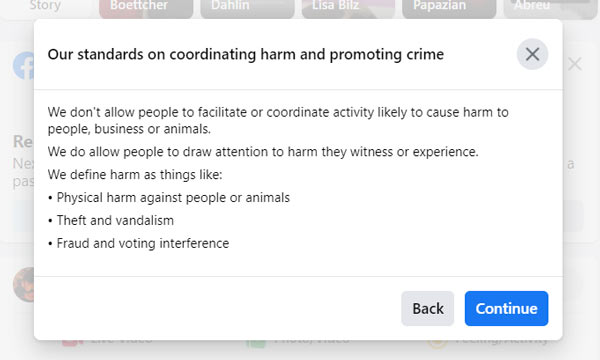Screen dimensions: 600x360
Task: View the Abreu story card
Action: coord(550,8)
